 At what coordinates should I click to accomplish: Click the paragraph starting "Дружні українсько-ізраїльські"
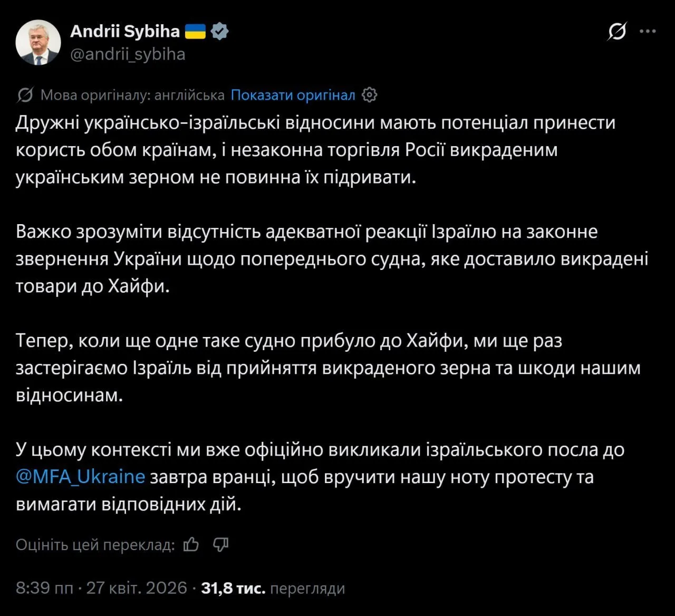(315, 150)
